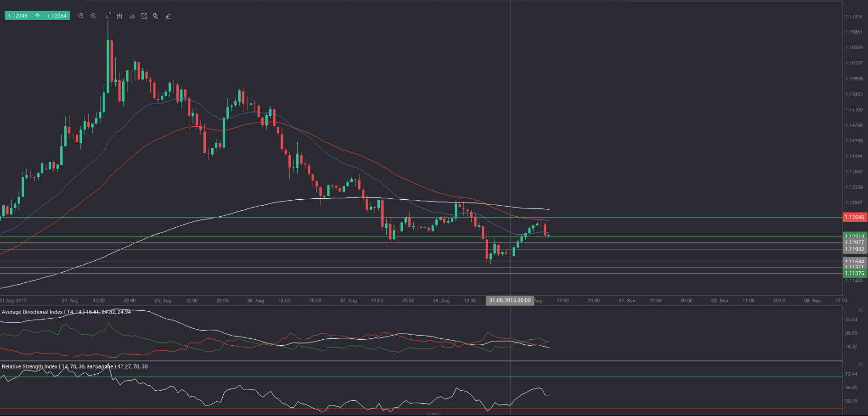868x416 pixels.
Task: Click the Average Directional Index label
Action: click(x=66, y=312)
